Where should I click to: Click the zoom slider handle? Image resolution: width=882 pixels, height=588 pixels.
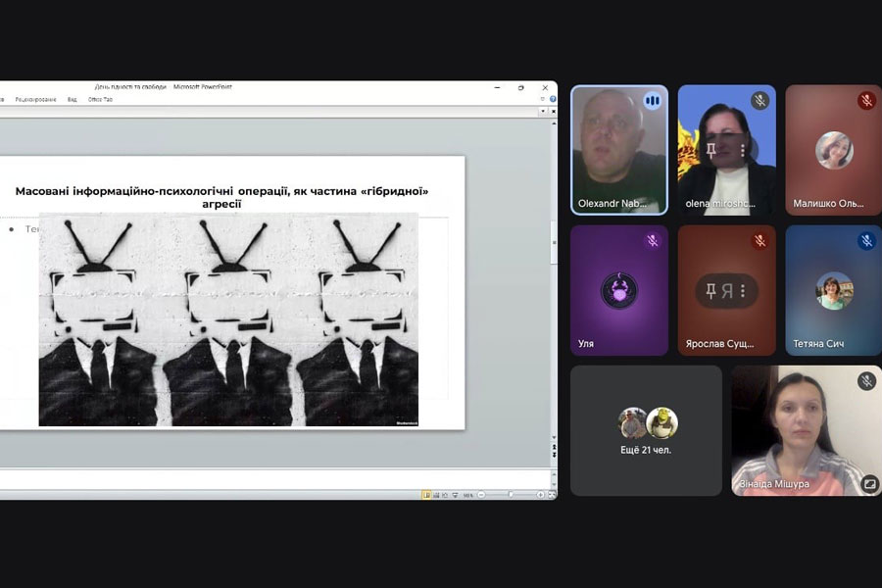[x=510, y=495]
